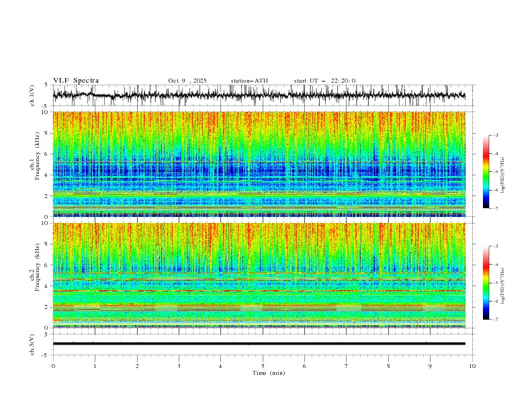Click the ch.3 flat black waveform trace

(259, 344)
